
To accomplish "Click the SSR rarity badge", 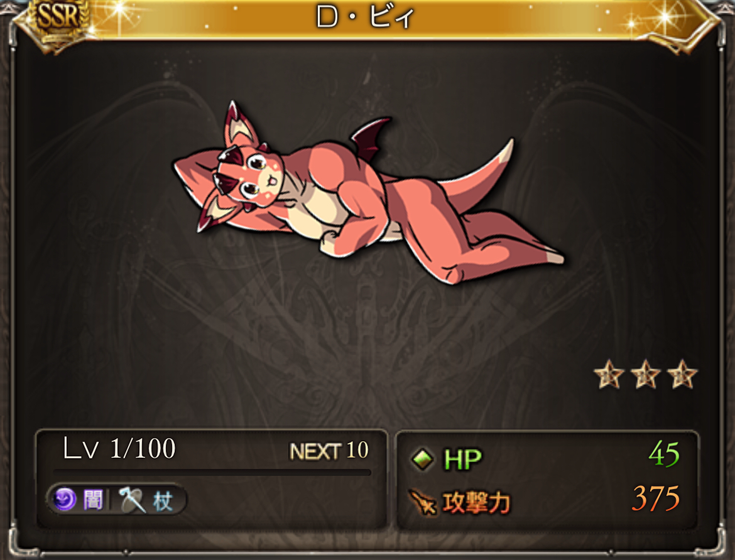I will coord(58,21).
